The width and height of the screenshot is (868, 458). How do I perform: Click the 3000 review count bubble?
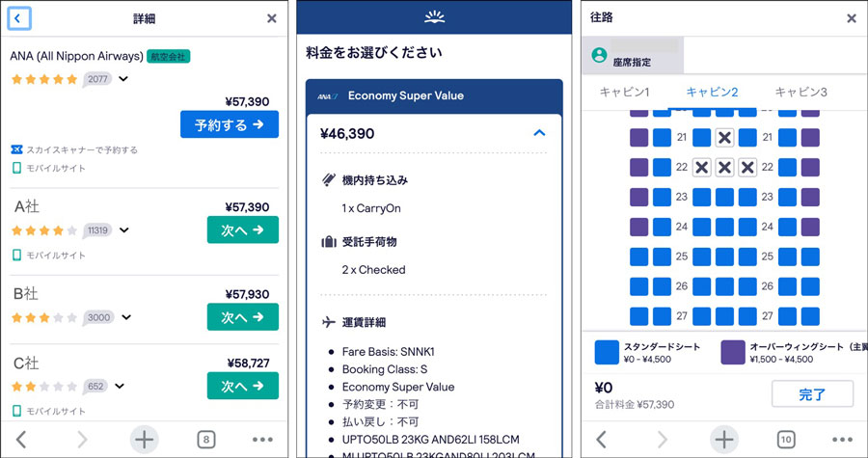tap(98, 317)
